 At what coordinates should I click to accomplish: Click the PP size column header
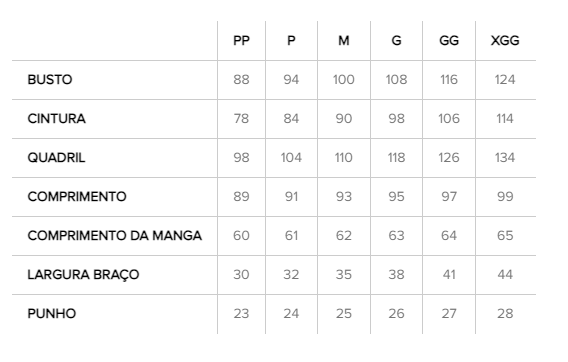tap(241, 40)
